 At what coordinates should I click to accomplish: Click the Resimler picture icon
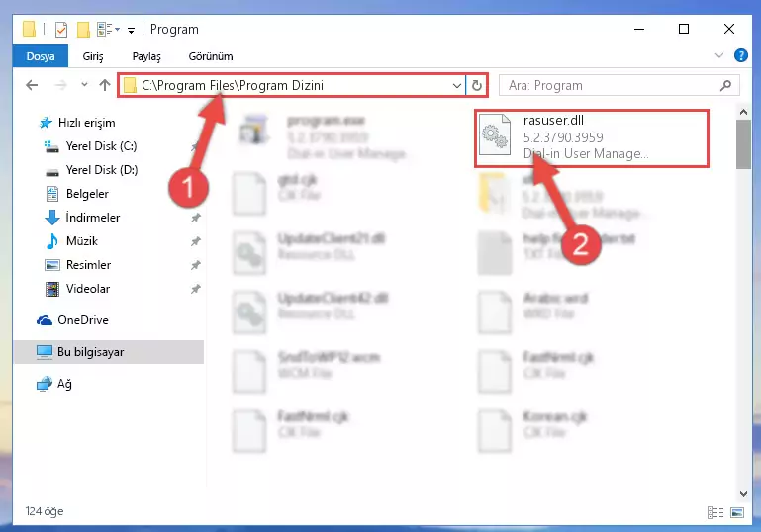pyautogui.click(x=51, y=265)
